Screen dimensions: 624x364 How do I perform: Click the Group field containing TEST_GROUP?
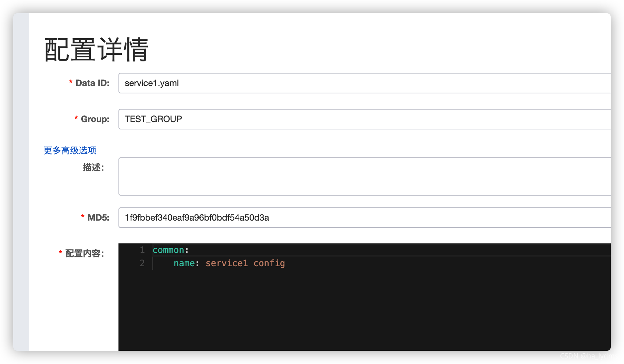click(x=364, y=119)
